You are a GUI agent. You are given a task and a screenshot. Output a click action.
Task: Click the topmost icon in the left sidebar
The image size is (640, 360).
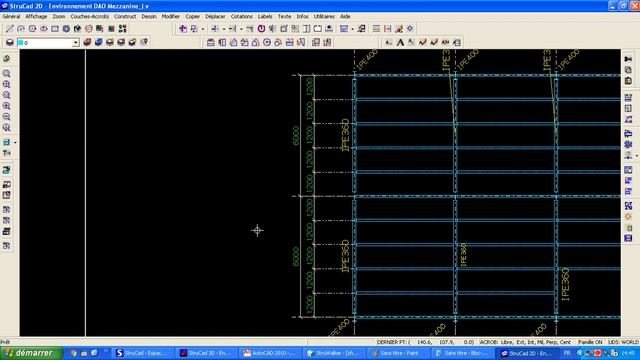click(7, 59)
